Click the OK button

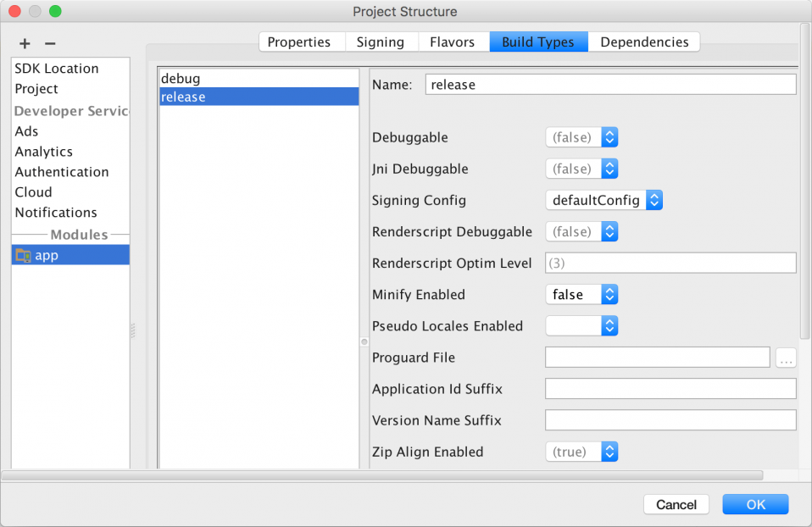(754, 504)
